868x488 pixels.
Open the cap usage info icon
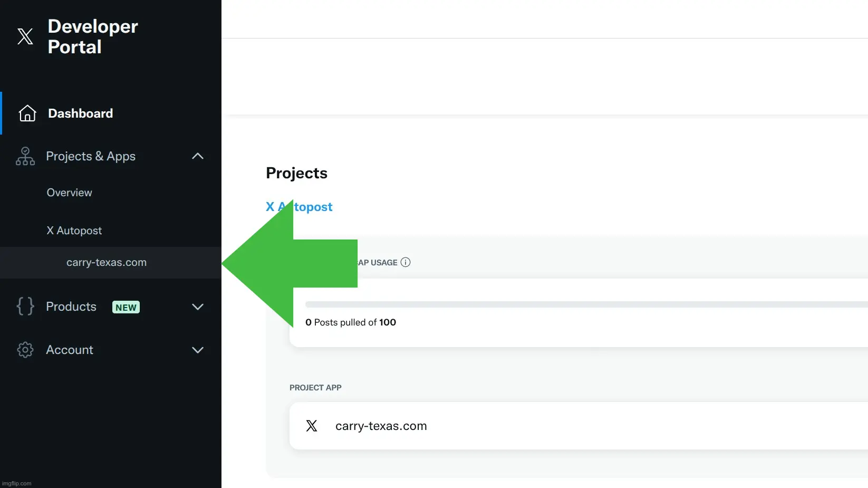coord(406,262)
